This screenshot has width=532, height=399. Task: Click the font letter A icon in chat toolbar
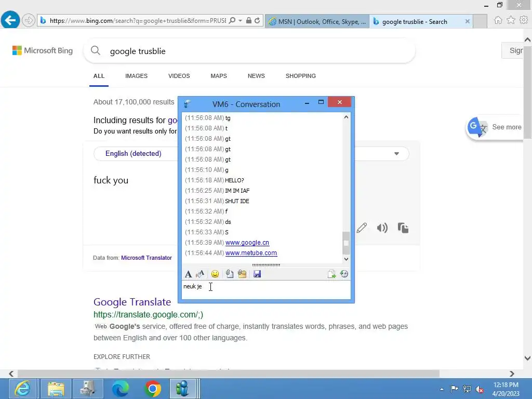(188, 274)
